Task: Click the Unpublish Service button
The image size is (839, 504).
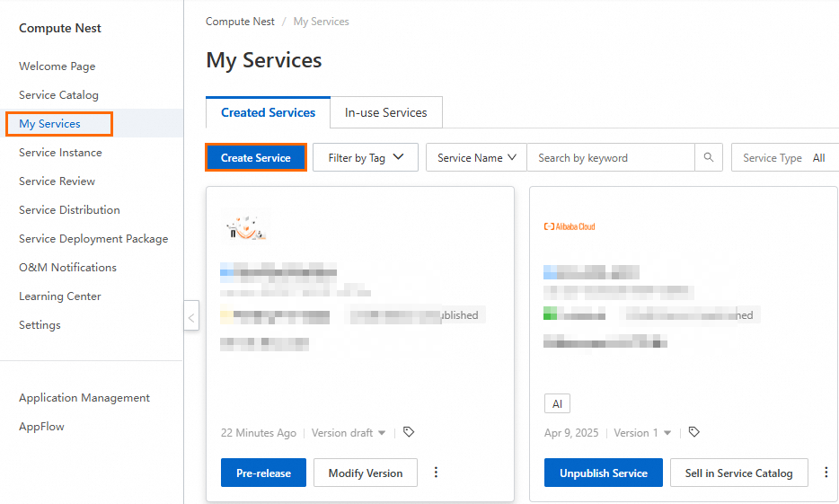Action: point(604,473)
